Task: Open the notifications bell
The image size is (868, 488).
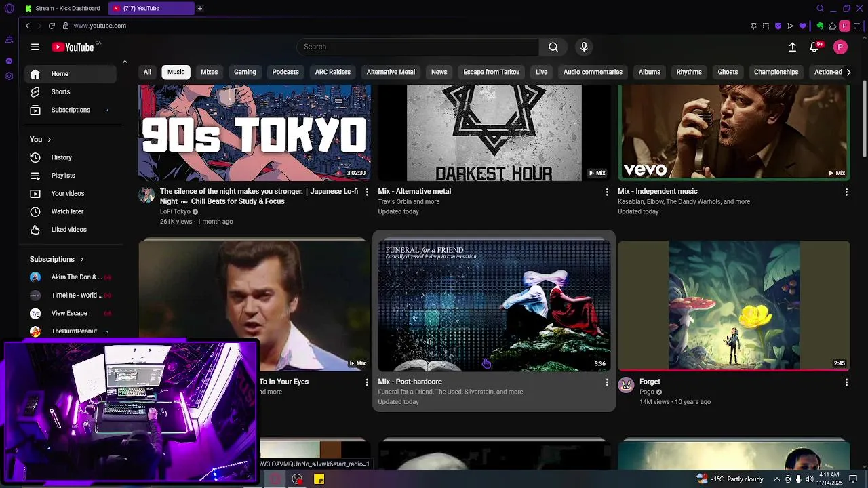Action: pos(816,47)
